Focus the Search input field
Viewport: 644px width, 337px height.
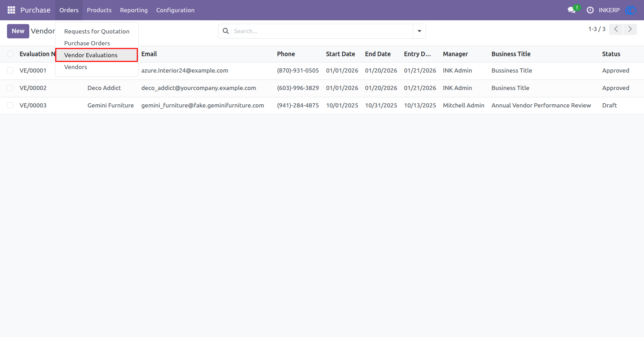[322, 31]
